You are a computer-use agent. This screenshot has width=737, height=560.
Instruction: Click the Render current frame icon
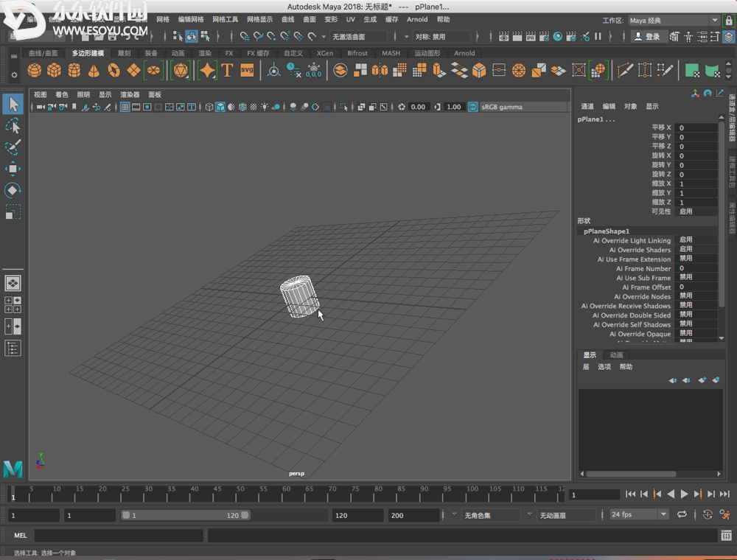click(x=517, y=36)
